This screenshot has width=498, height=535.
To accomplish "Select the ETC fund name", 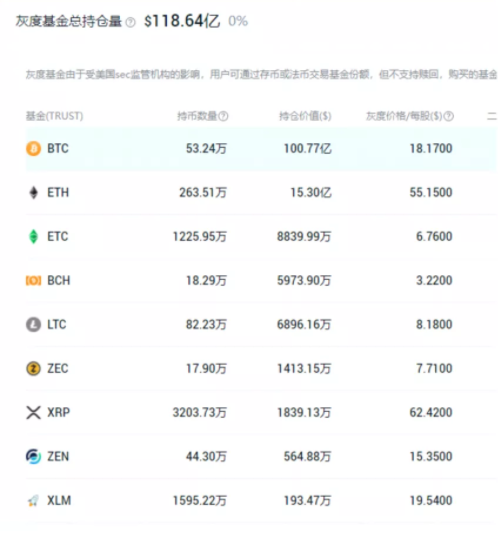I will 58,236.
